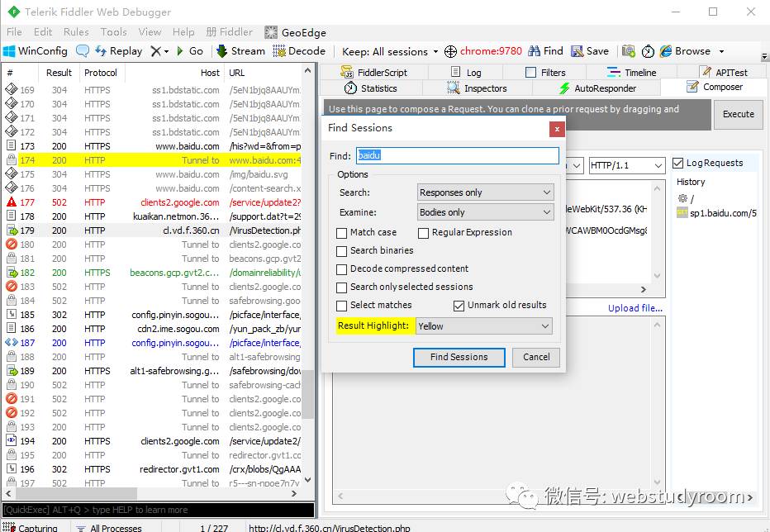
Task: Open the Rules menu
Action: coord(76,32)
